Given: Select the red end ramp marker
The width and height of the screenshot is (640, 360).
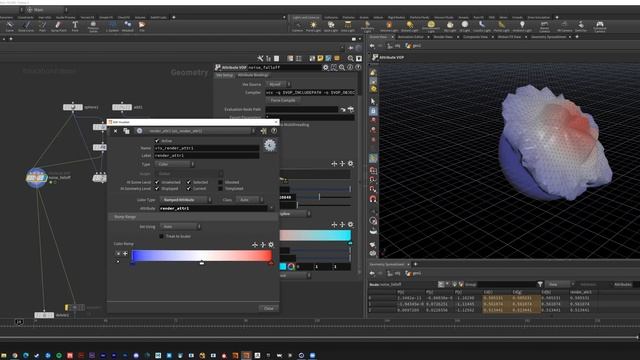Looking at the screenshot, I should click(271, 263).
